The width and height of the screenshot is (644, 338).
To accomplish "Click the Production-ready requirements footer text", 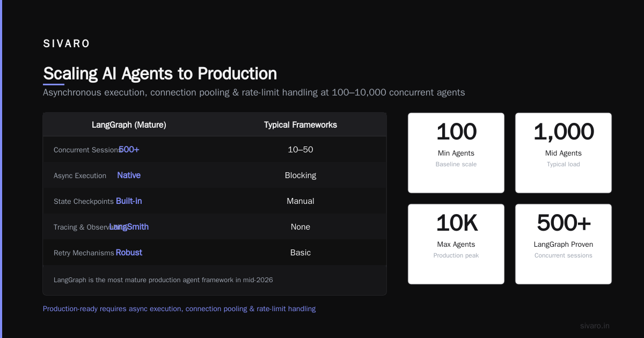I will (179, 308).
